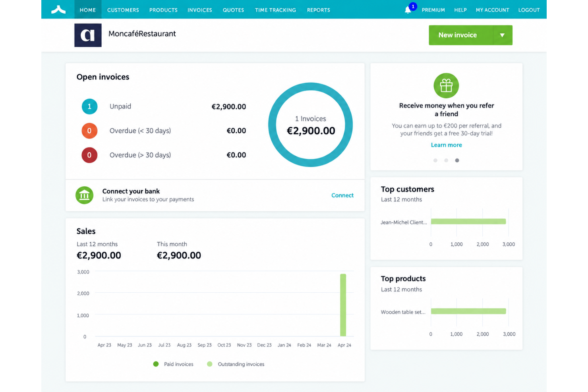This screenshot has height=392, width=588.
Task: Toggle Outstanding invoices legend item
Action: point(236,364)
